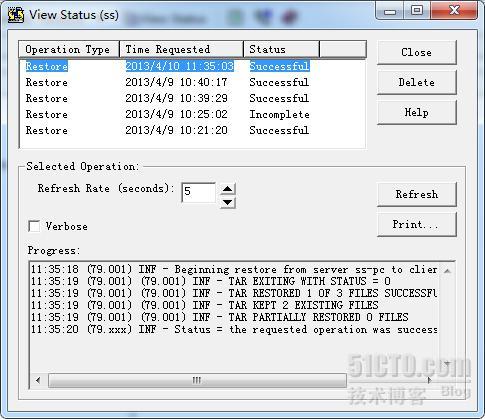Click up arrow of Progress vertical scrollbar

tap(448, 271)
